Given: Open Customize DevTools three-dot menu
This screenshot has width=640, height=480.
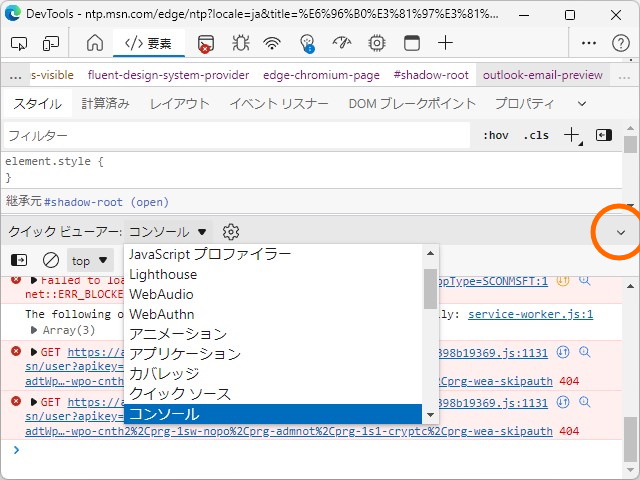Looking at the screenshot, I should point(588,43).
